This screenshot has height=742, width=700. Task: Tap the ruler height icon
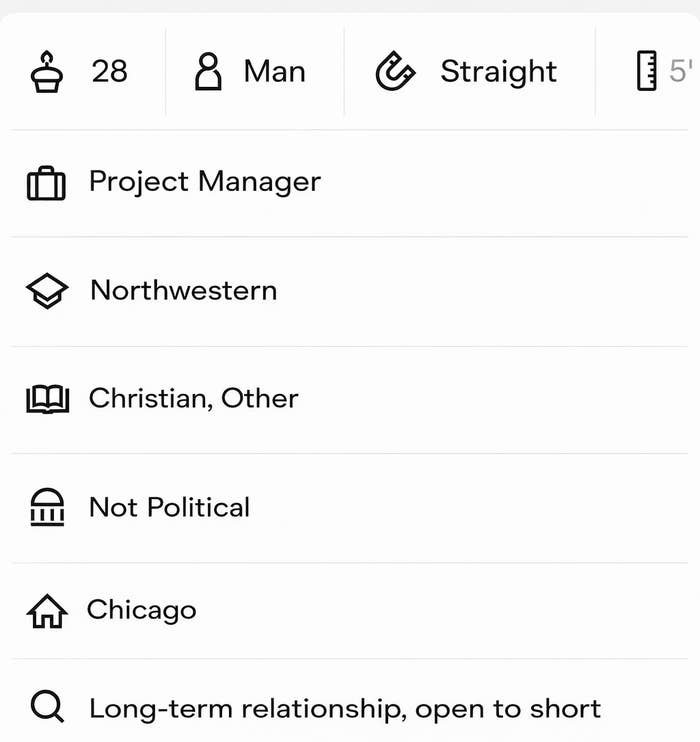pos(647,72)
